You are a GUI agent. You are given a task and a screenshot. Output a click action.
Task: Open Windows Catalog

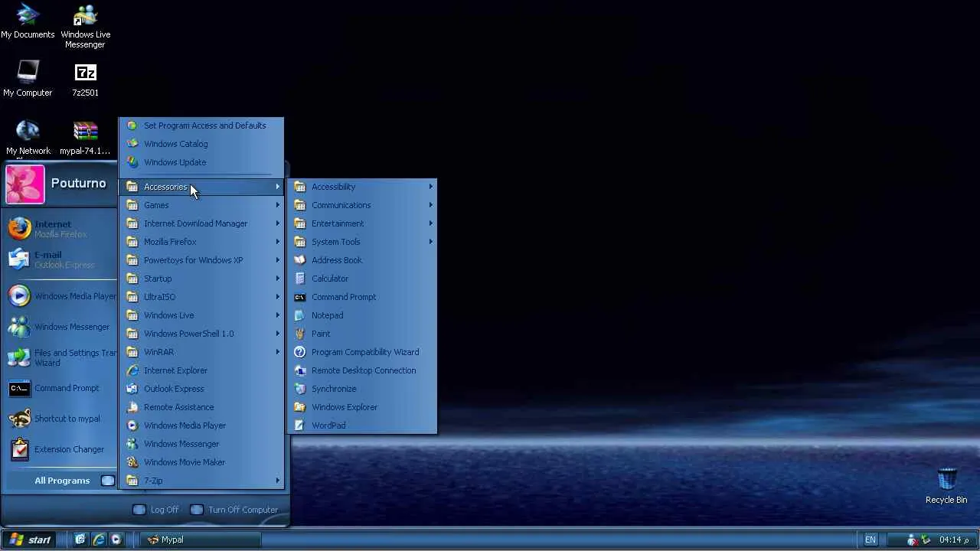[x=201, y=144]
